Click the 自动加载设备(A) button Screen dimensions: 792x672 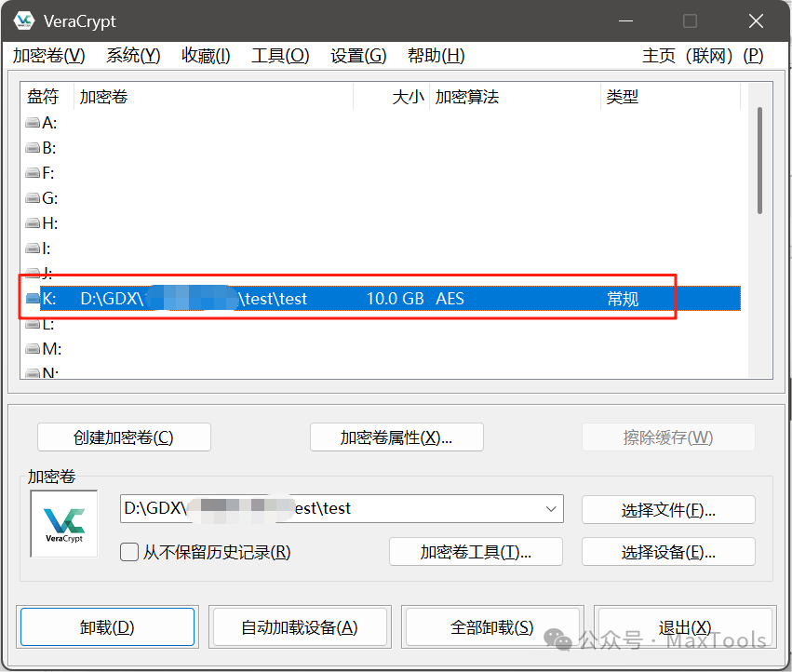[x=300, y=627]
